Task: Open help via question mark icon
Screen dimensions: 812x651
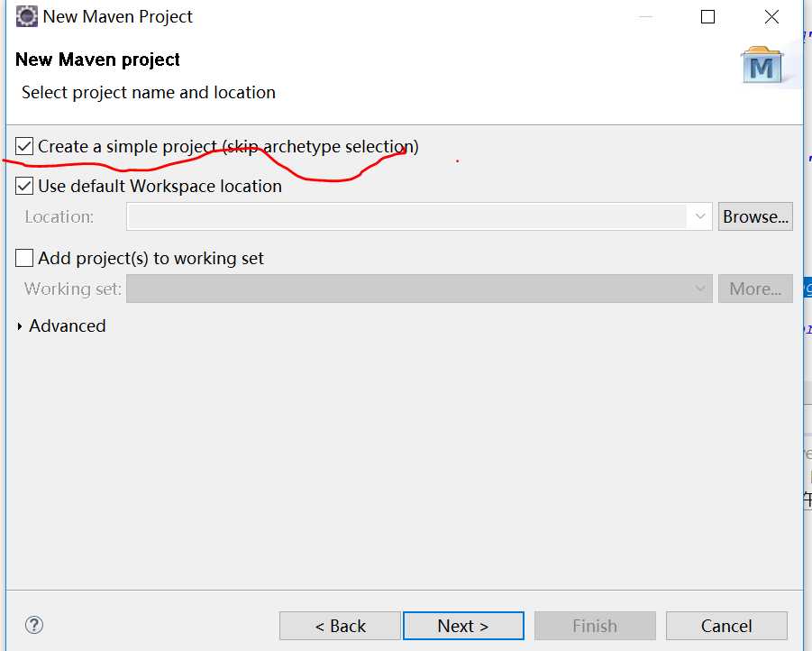Action: pyautogui.click(x=34, y=625)
